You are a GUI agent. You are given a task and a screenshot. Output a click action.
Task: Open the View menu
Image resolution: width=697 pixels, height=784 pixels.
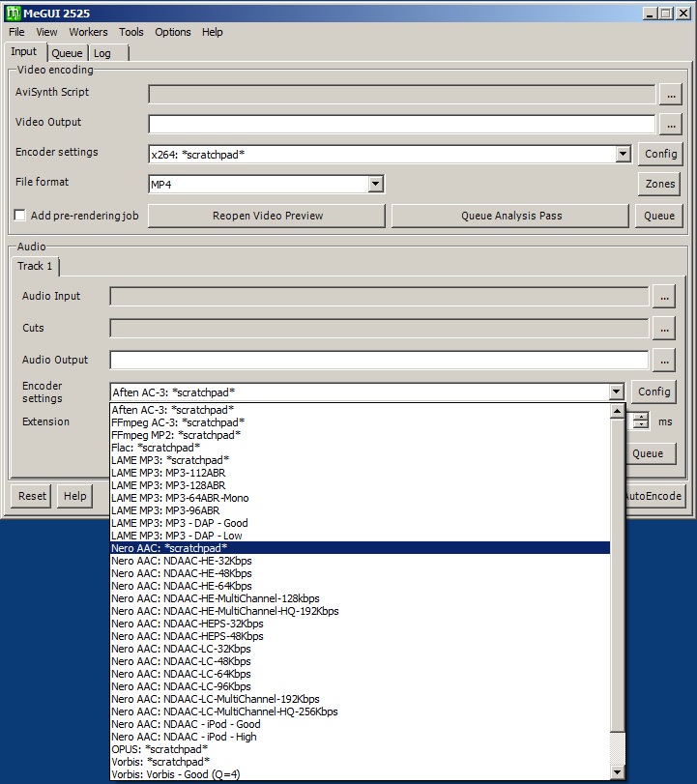46,32
